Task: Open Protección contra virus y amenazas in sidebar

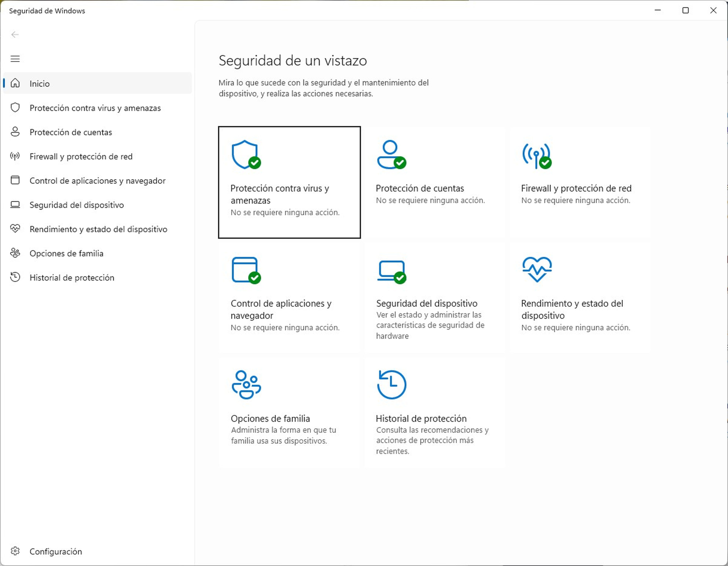Action: [97, 108]
